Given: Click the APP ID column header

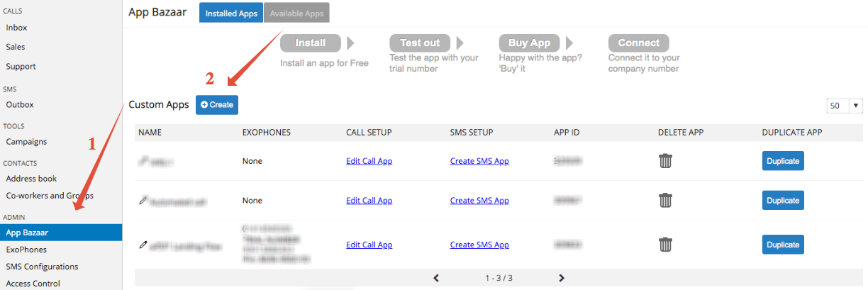Looking at the screenshot, I should 568,133.
